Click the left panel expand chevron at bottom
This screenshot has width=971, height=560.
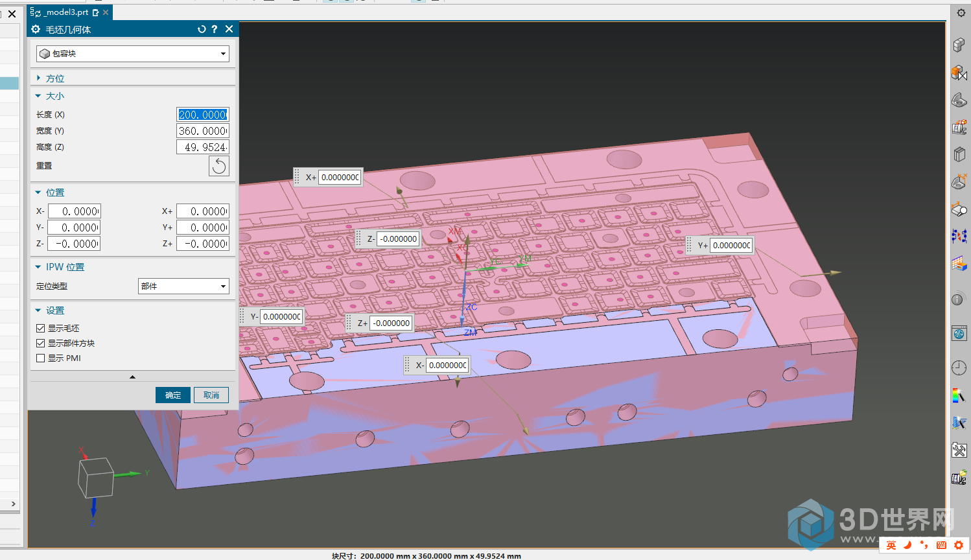click(13, 504)
